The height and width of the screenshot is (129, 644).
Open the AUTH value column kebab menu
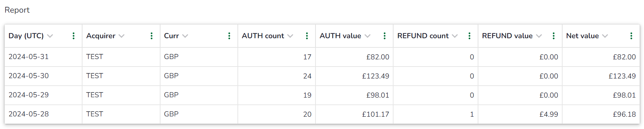pyautogui.click(x=385, y=36)
